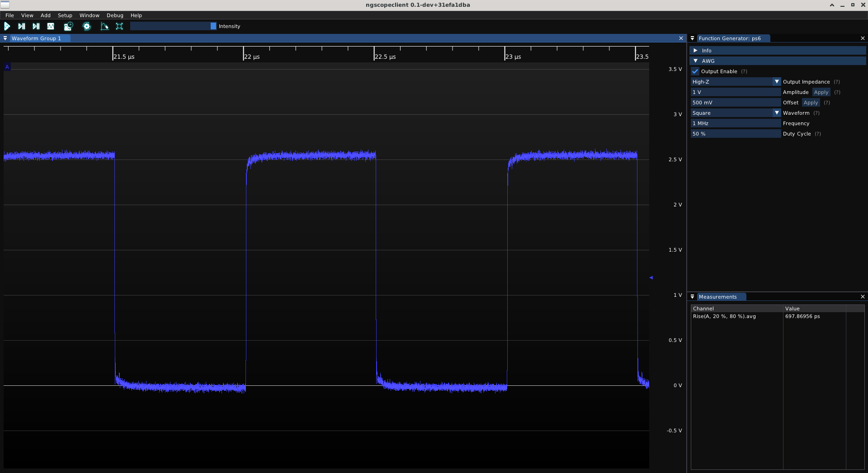
Task: Open the Setup menu
Action: (x=65, y=15)
